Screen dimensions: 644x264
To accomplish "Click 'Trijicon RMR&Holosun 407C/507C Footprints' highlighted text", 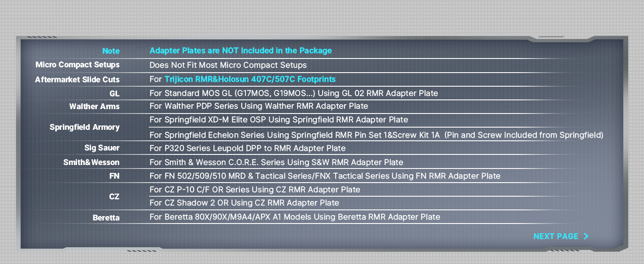I will tap(250, 79).
